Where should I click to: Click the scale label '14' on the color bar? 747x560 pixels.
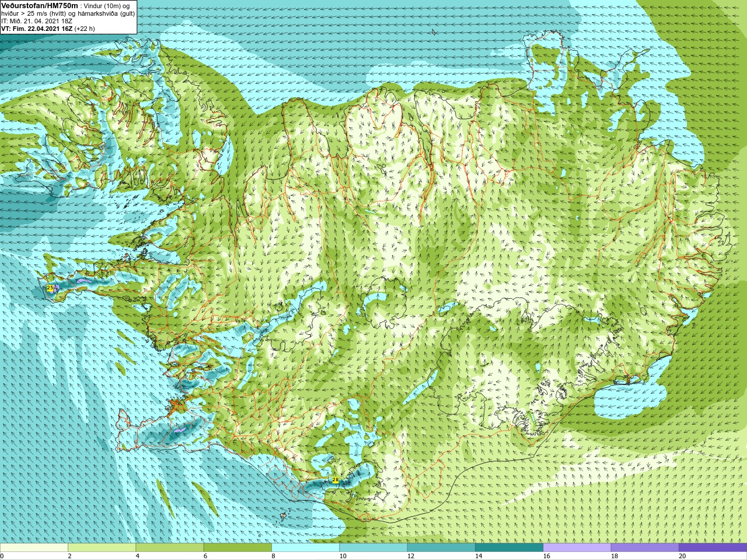pyautogui.click(x=479, y=556)
